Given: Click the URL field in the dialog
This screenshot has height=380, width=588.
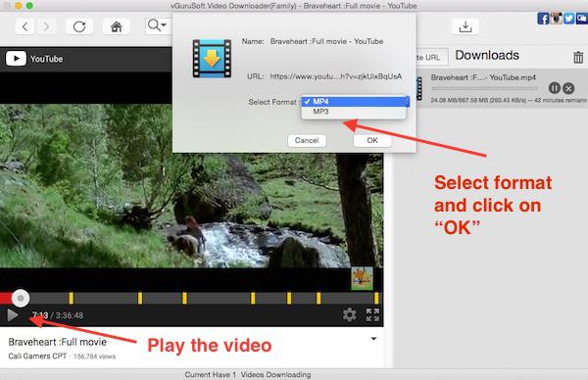Looking at the screenshot, I should (x=336, y=76).
